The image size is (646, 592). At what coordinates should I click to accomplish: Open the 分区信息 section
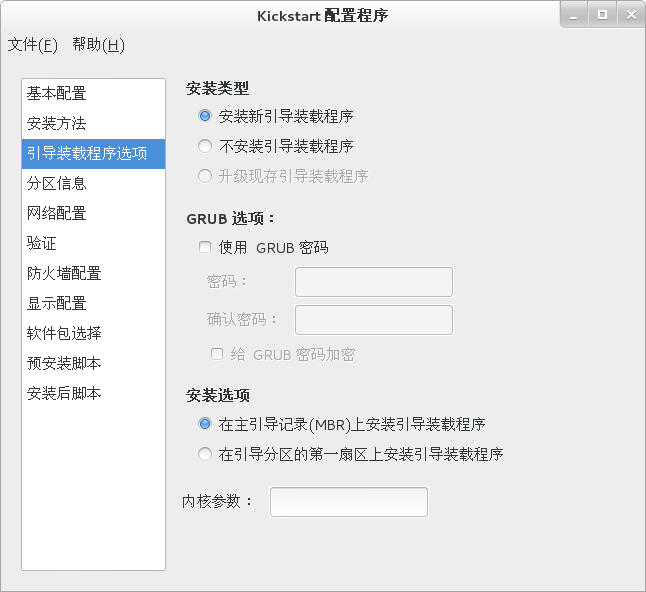click(x=94, y=184)
